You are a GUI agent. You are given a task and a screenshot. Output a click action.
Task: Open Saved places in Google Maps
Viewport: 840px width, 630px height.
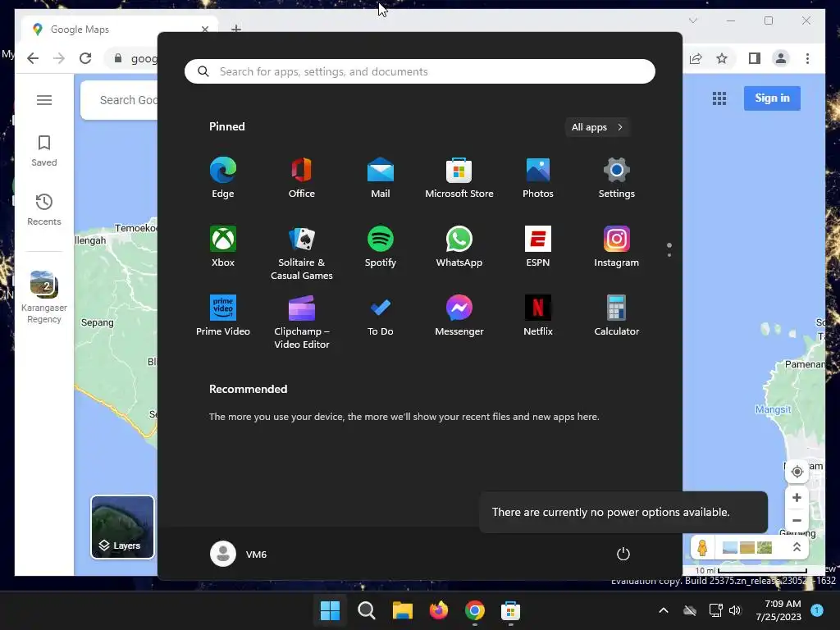coord(44,151)
